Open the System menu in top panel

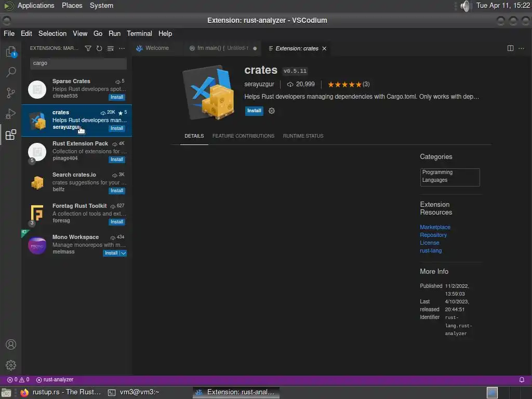coord(101,6)
